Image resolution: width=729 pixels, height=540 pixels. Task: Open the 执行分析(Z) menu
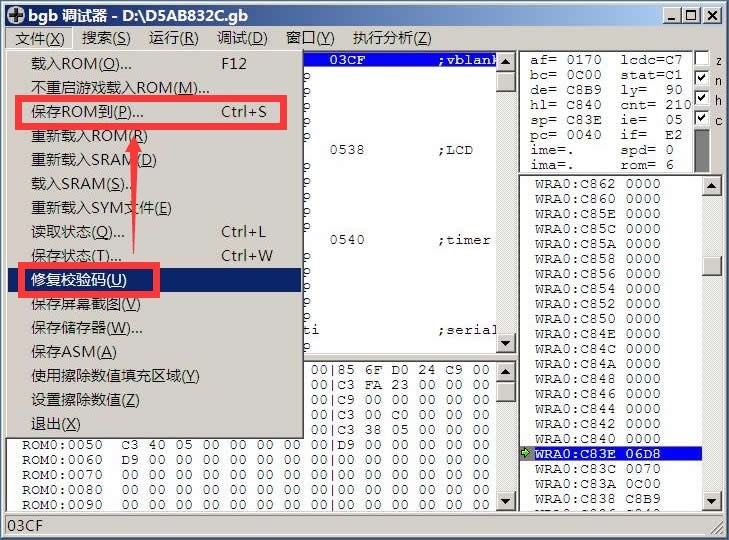pyautogui.click(x=392, y=38)
